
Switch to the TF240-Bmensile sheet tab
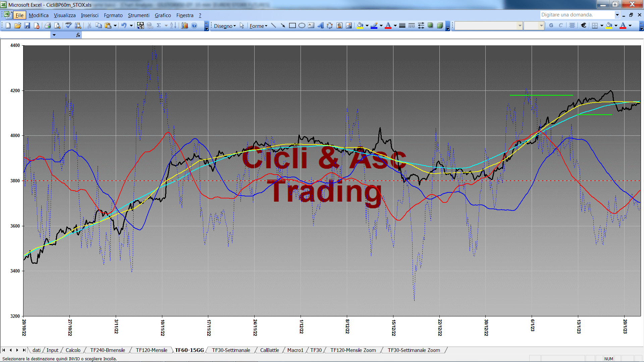[x=107, y=350]
